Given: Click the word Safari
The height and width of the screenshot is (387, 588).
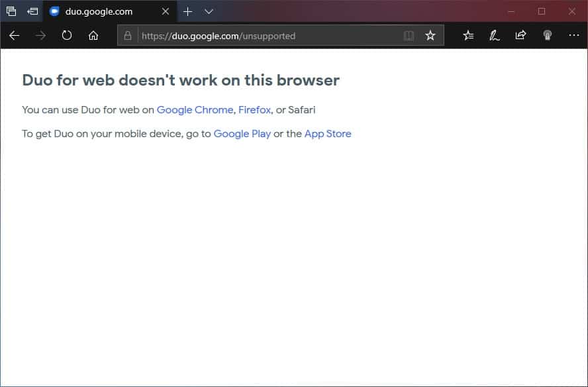Looking at the screenshot, I should point(302,110).
